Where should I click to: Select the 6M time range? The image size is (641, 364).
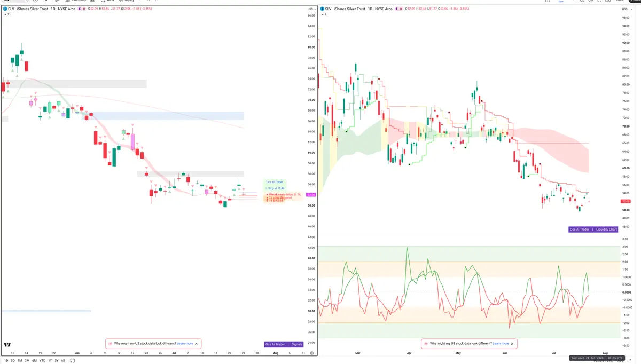pos(34,361)
